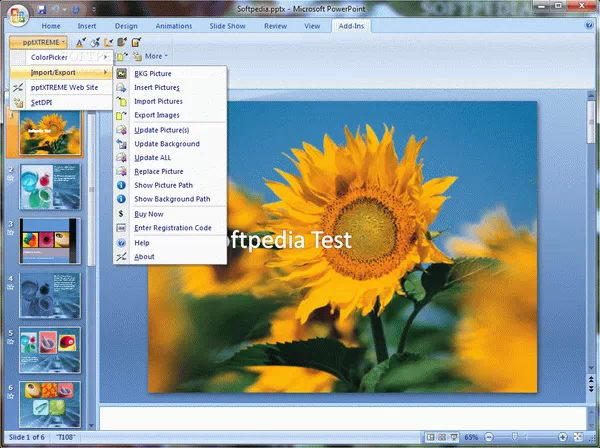Viewport: 600px width, 448px height.
Task: Select slide 1 thumbnail
Action: click(x=50, y=132)
